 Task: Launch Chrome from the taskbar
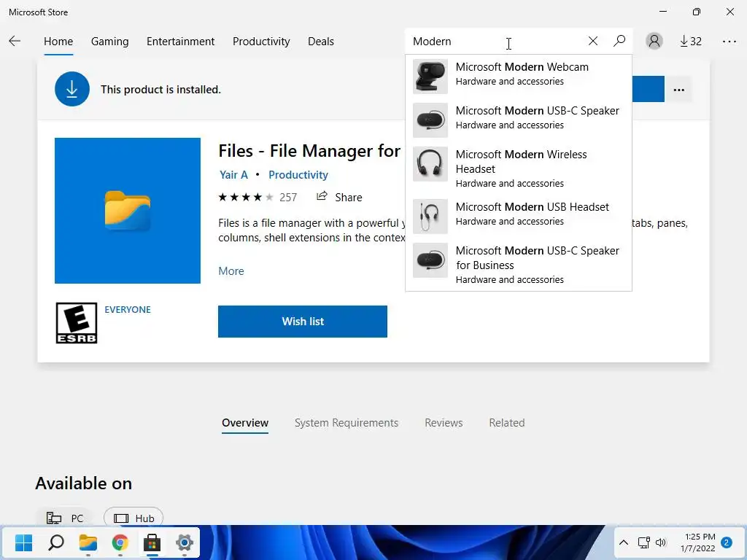(x=120, y=542)
